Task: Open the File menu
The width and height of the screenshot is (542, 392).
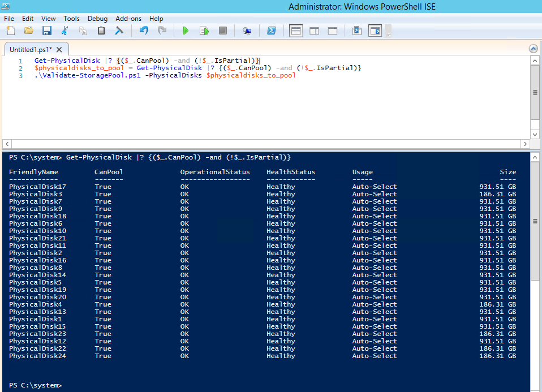Action: point(9,19)
